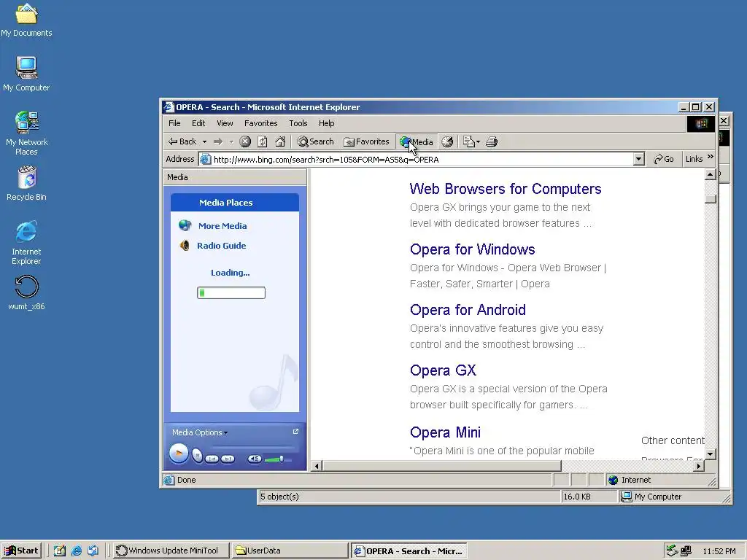Click the Loading progress bar in Media pane

(231, 293)
